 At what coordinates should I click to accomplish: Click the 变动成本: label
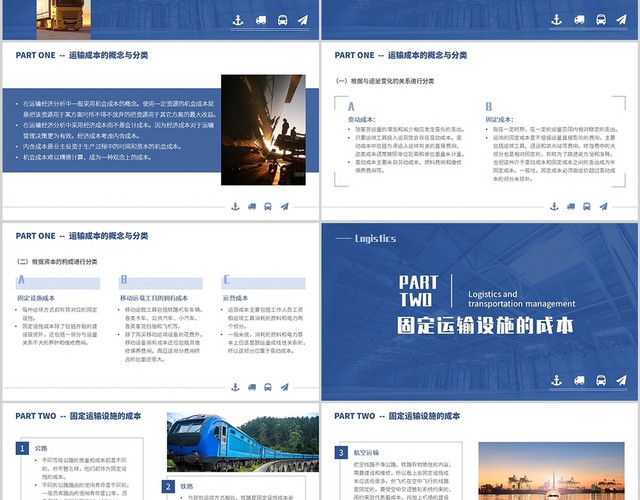[x=361, y=120]
